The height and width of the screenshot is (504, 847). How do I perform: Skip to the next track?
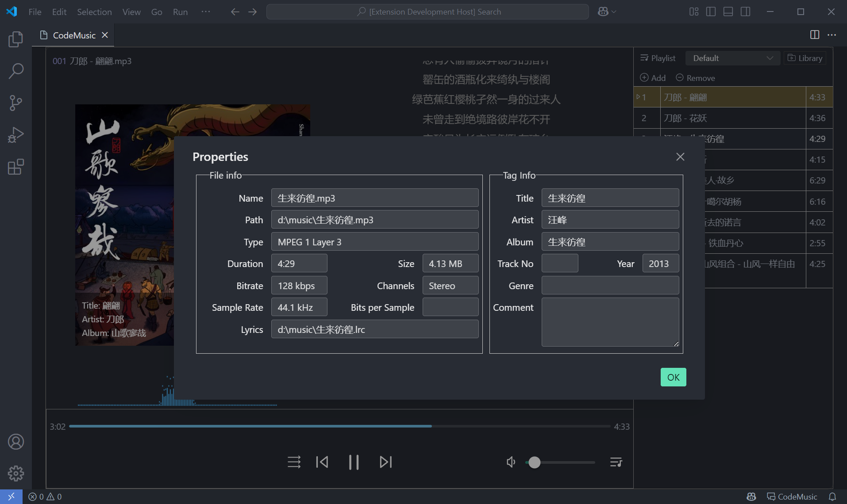click(x=386, y=462)
